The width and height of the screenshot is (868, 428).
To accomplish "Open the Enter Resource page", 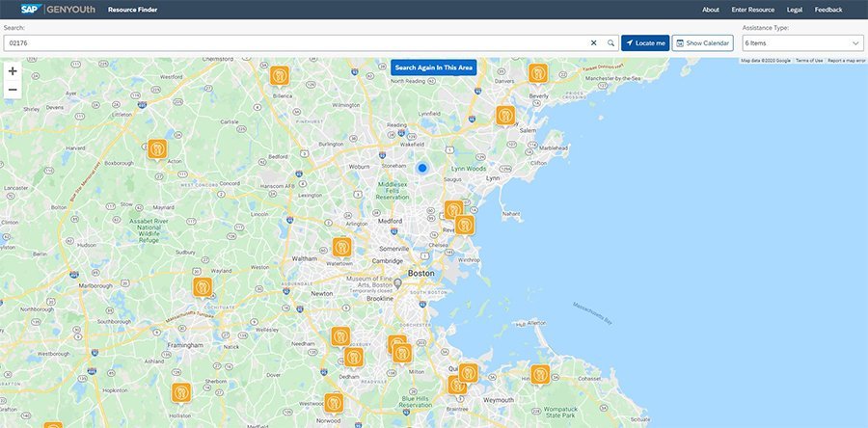I will (753, 10).
